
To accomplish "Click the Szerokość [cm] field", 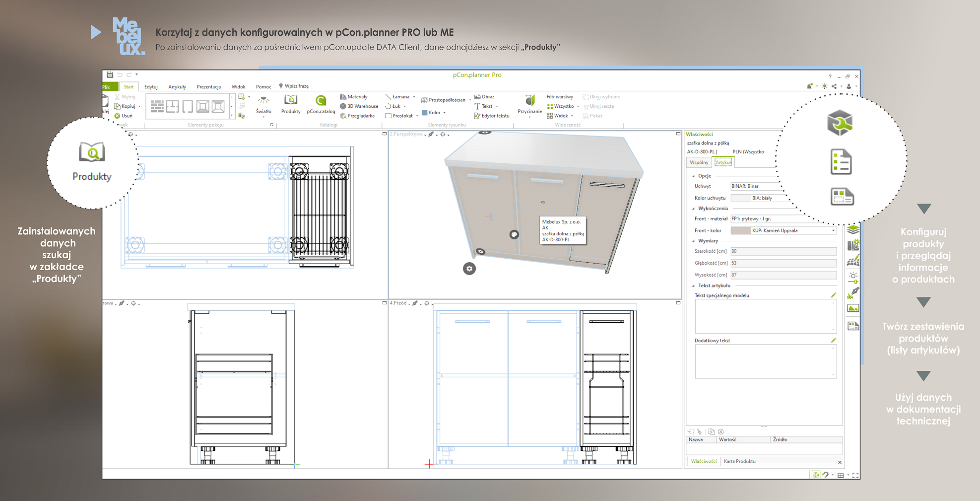I will tap(784, 251).
